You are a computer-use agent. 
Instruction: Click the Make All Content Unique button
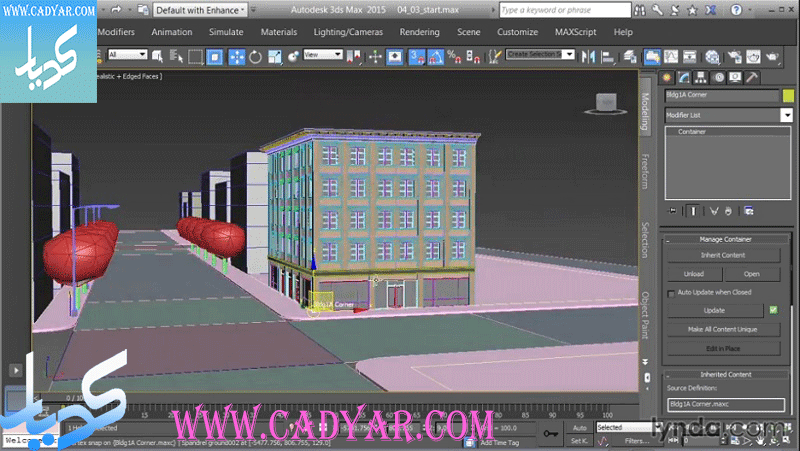coord(722,329)
